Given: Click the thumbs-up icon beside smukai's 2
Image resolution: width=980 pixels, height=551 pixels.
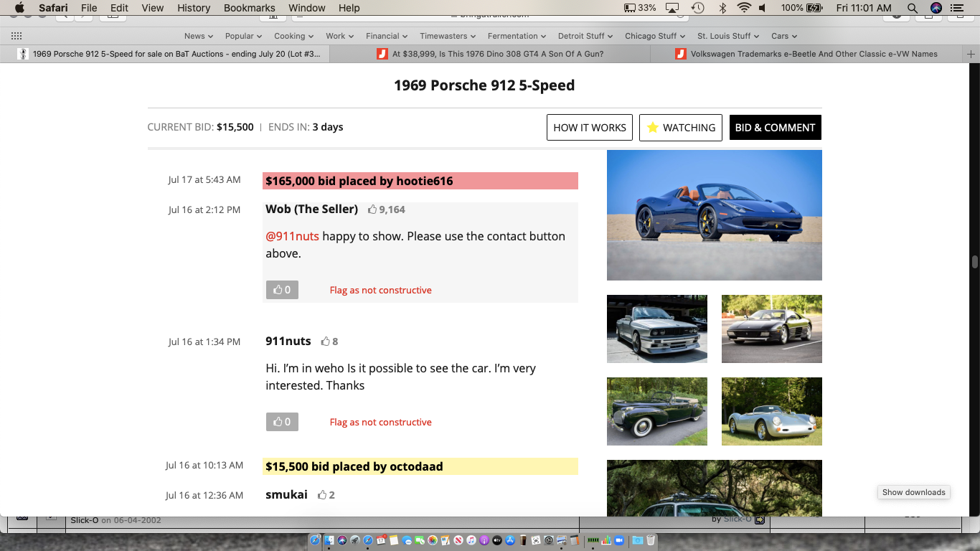Looking at the screenshot, I should [x=322, y=495].
